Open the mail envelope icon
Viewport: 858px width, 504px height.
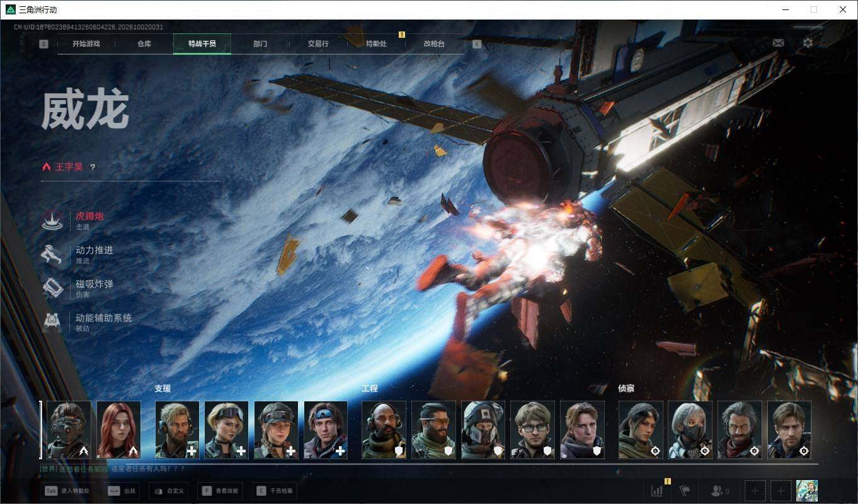pyautogui.click(x=779, y=43)
